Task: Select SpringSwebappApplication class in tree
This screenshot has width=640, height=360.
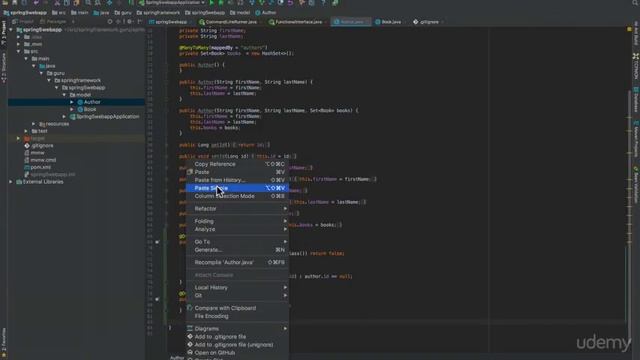Action: pyautogui.click(x=104, y=117)
